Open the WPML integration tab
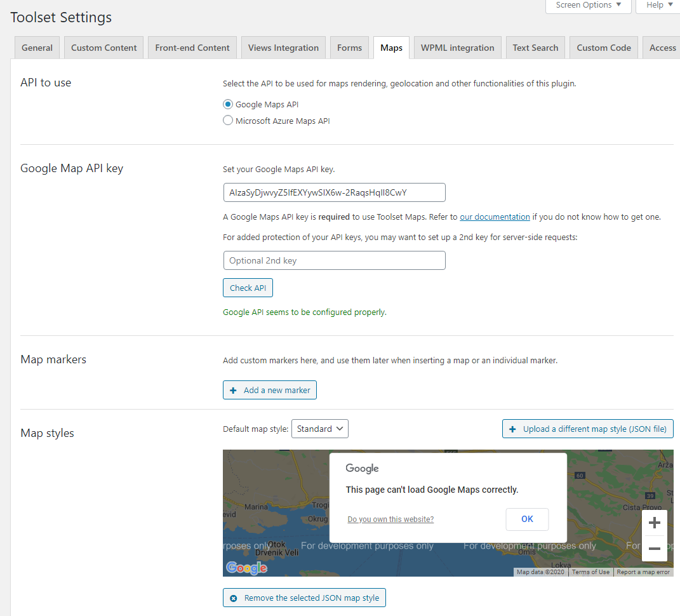The width and height of the screenshot is (680, 616). coord(457,48)
